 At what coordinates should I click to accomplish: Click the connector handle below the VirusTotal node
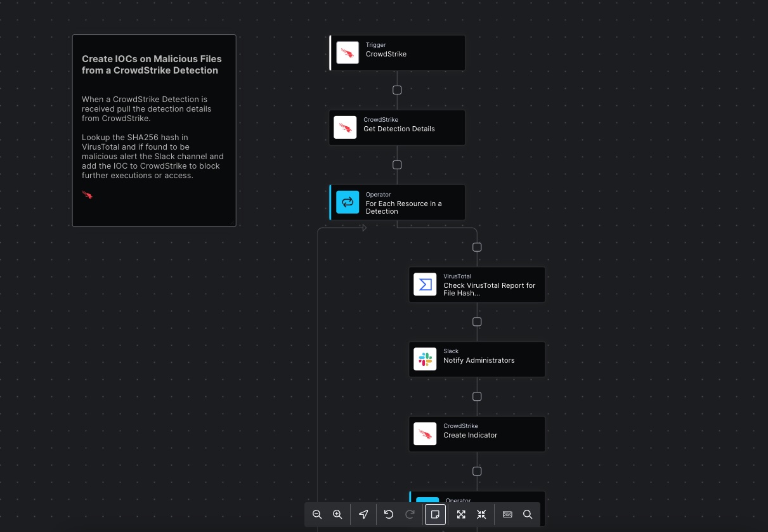(477, 321)
